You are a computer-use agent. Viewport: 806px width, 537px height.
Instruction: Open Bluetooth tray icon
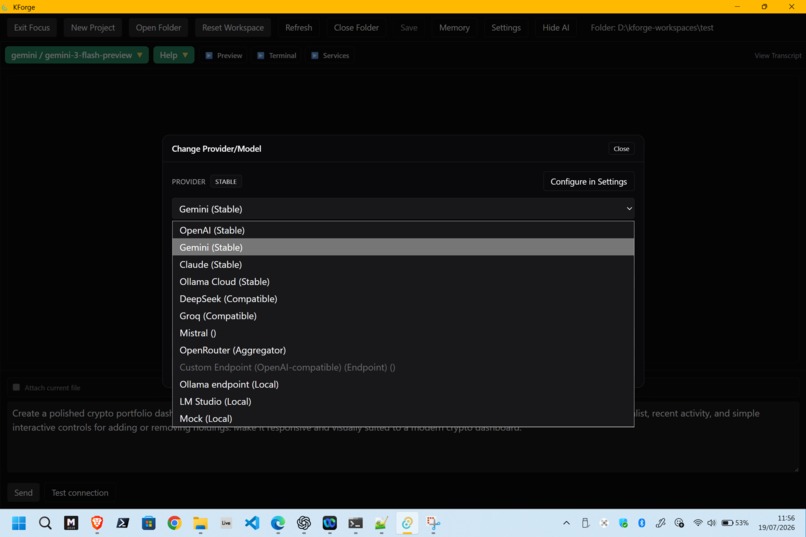[x=642, y=523]
